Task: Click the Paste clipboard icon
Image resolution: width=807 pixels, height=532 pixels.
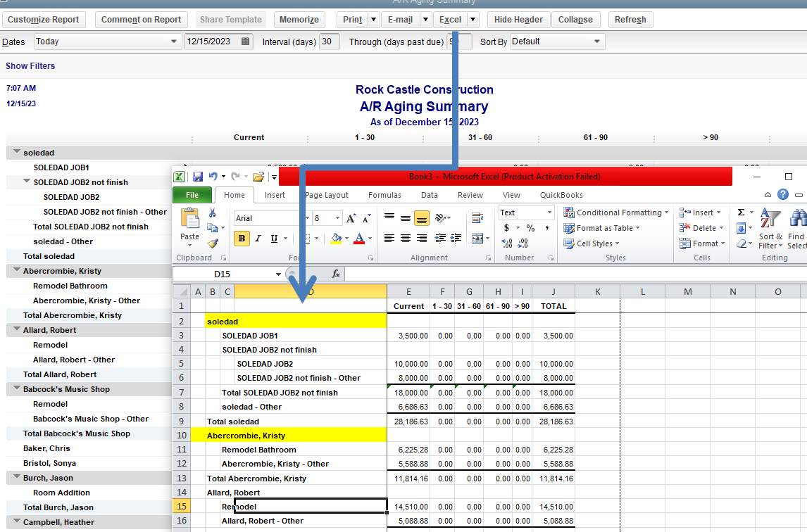Action: point(189,219)
